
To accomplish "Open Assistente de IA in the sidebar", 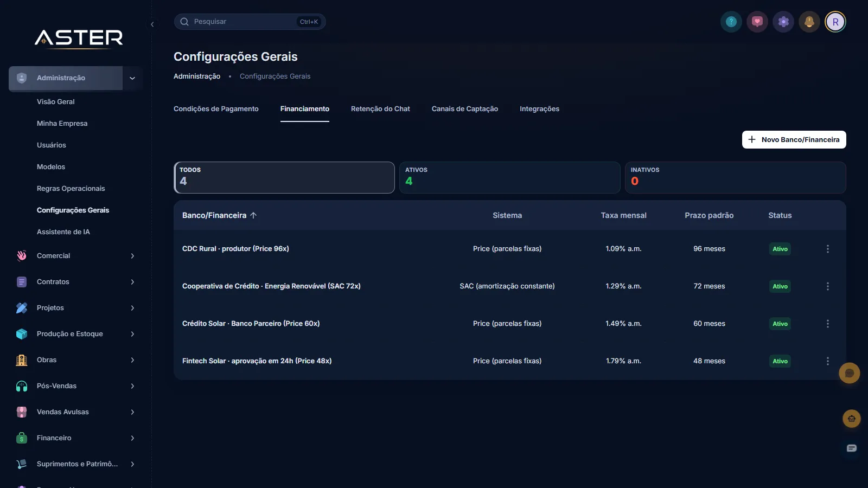I will pos(63,232).
